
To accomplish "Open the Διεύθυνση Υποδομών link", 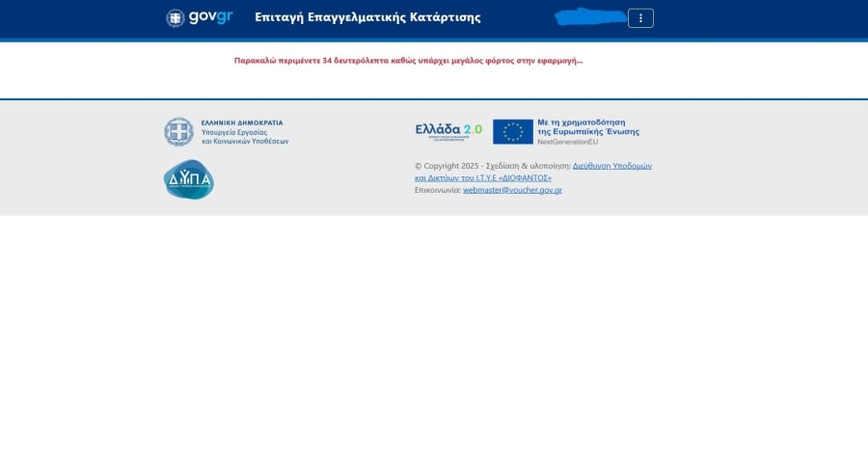I will click(611, 166).
